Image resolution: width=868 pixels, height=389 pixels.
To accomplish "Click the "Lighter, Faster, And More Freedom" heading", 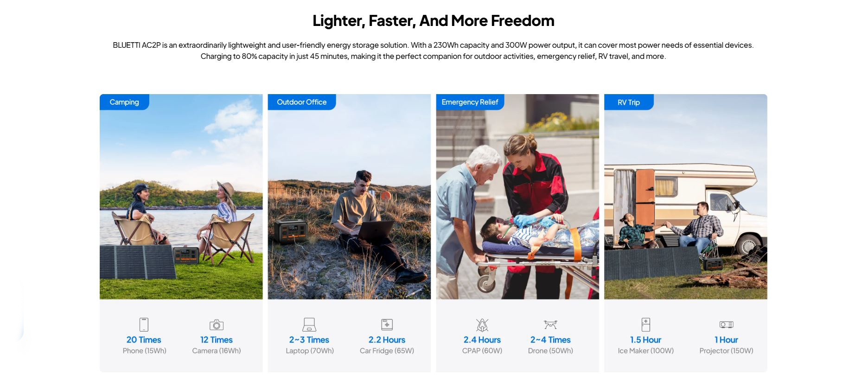I will (434, 21).
